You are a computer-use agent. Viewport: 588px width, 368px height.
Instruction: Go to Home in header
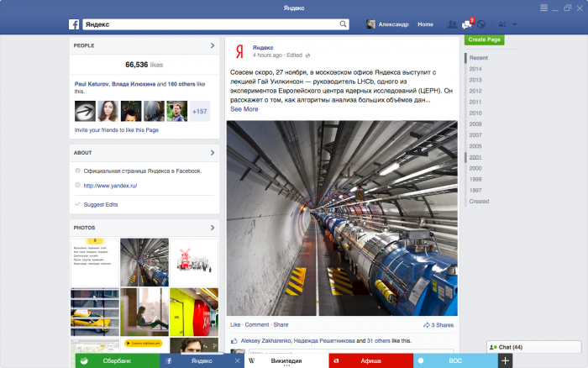[x=426, y=24]
